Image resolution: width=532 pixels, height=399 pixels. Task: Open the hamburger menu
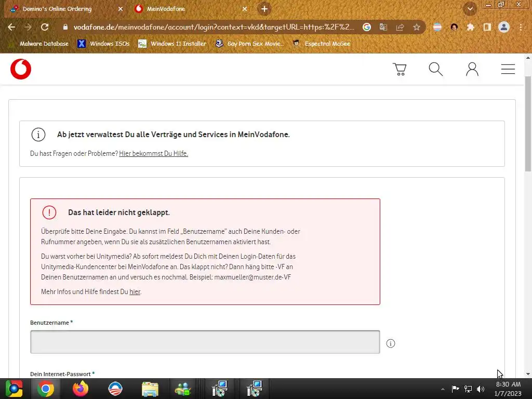click(x=508, y=69)
